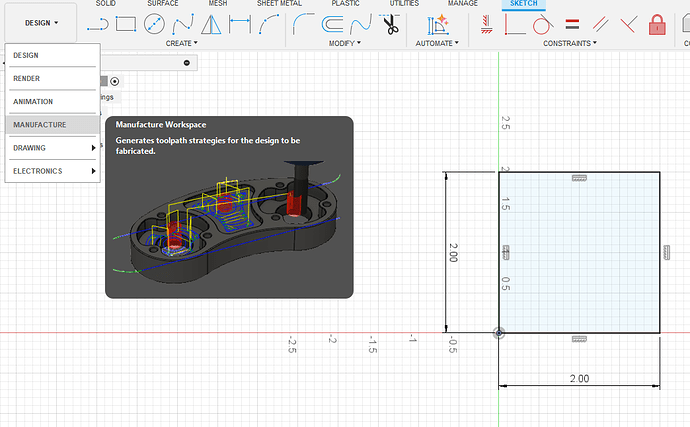Select the curve tool before Trim scissors
The width and height of the screenshot is (690, 427).
[x=361, y=24]
